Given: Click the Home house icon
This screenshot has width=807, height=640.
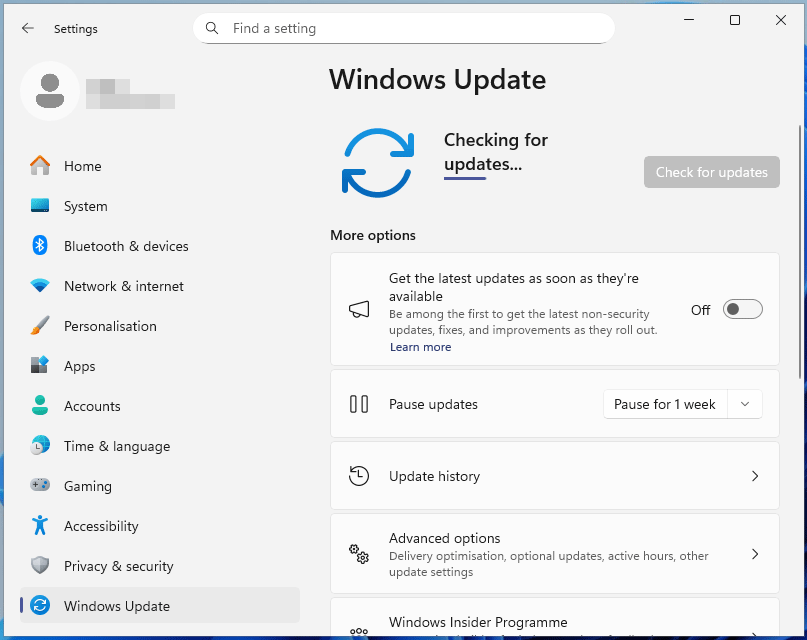Looking at the screenshot, I should pyautogui.click(x=40, y=166).
